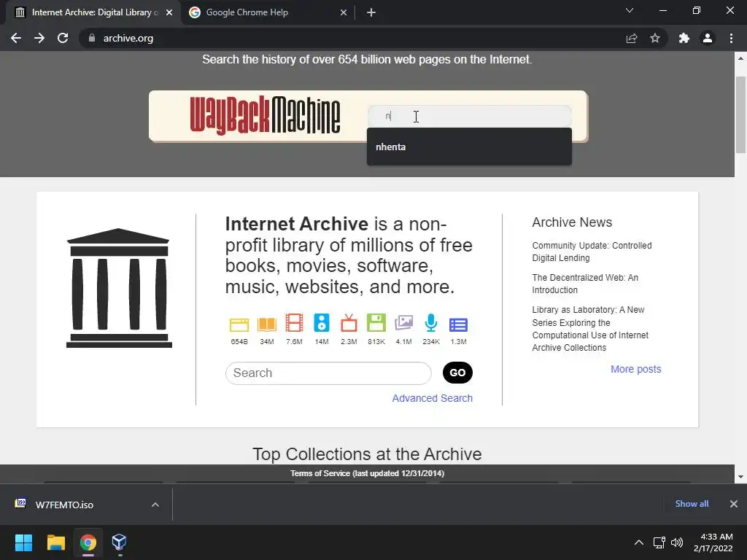Open the clock showing 4:33 AM
The image size is (747, 560).
(713, 542)
